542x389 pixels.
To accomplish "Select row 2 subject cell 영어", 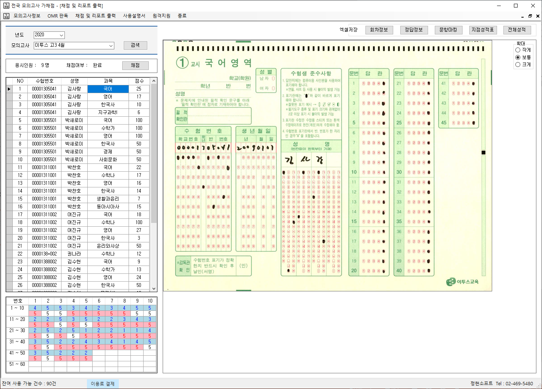I will click(108, 97).
